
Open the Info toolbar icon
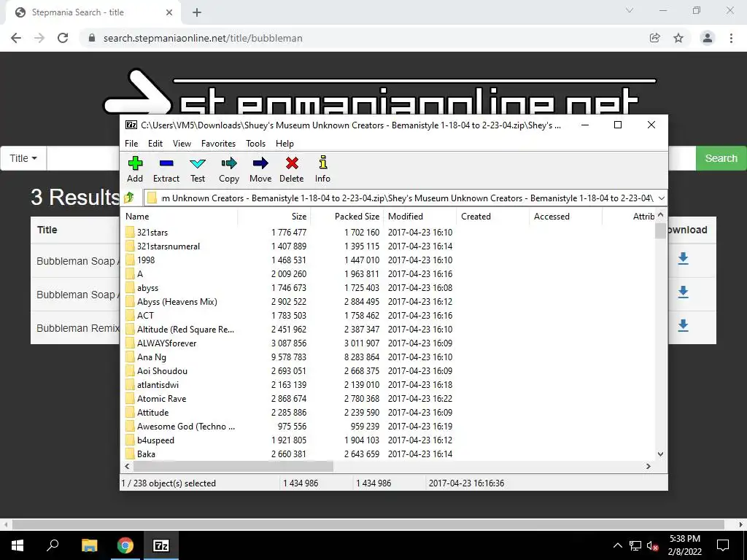tap(322, 169)
